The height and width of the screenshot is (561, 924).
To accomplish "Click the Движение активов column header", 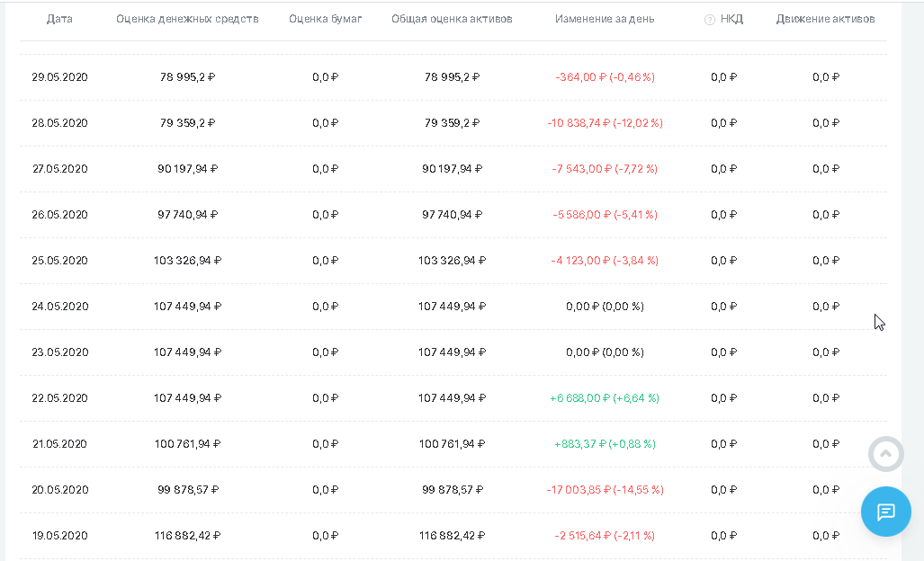I will tap(825, 19).
